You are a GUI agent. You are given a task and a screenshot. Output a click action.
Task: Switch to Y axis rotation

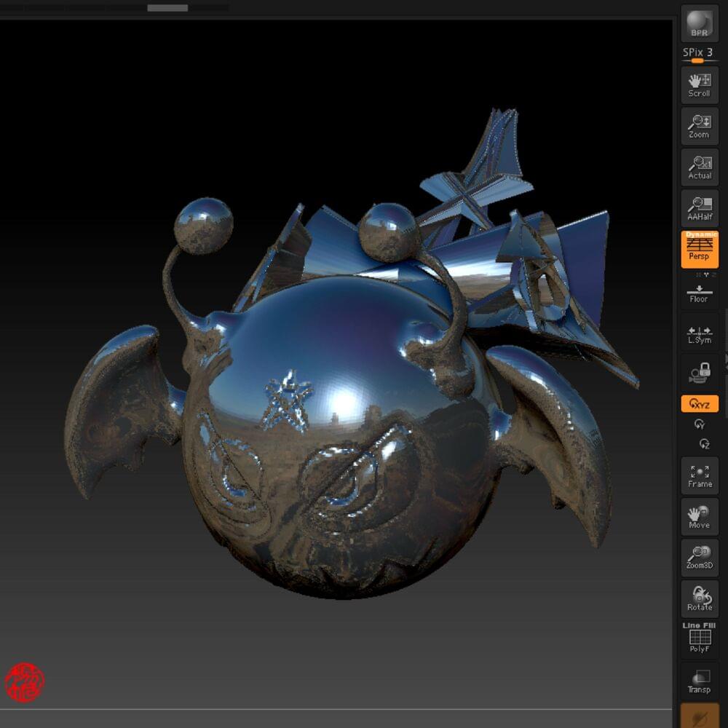pyautogui.click(x=699, y=424)
